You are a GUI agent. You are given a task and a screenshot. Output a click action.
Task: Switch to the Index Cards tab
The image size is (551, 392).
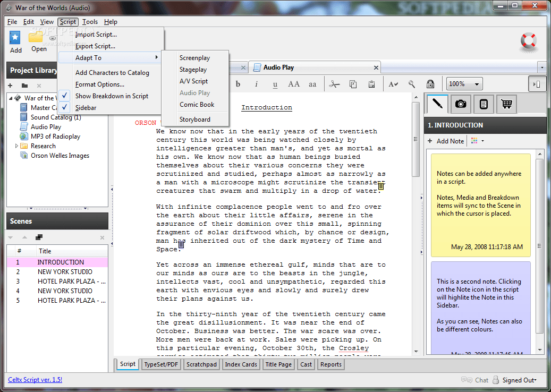(241, 364)
